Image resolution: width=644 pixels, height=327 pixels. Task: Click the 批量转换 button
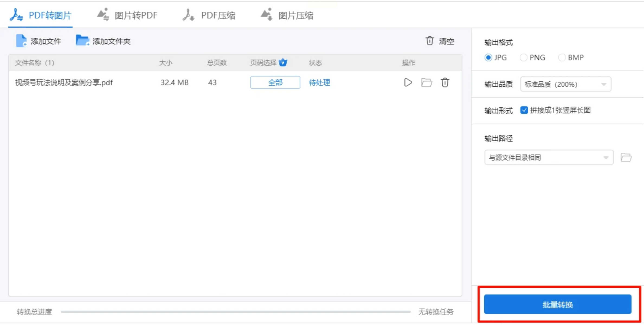click(x=558, y=304)
